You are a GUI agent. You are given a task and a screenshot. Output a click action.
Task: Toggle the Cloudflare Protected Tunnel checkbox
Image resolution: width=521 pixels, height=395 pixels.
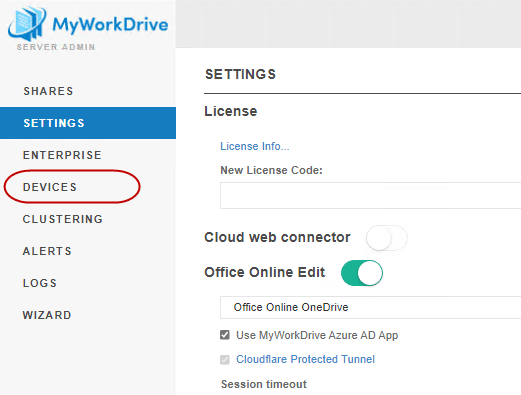pos(225,359)
